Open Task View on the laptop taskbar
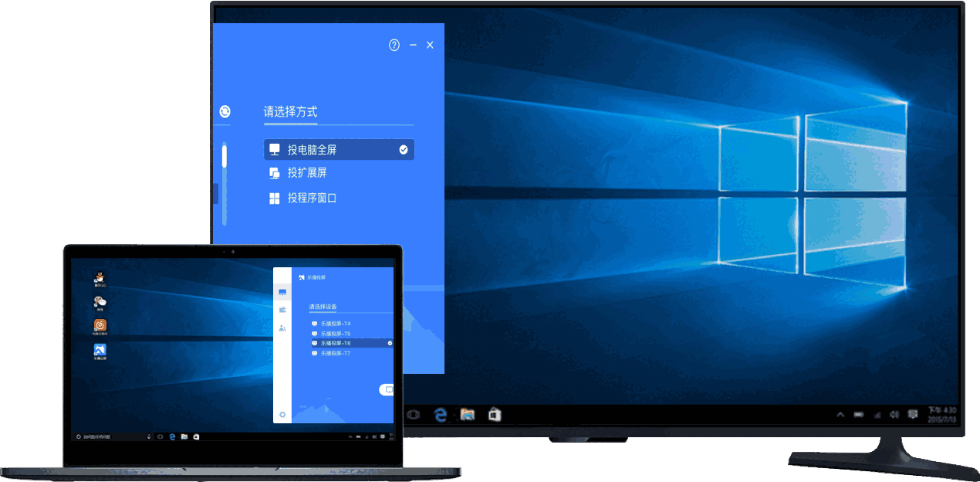This screenshot has width=980, height=482. click(161, 436)
